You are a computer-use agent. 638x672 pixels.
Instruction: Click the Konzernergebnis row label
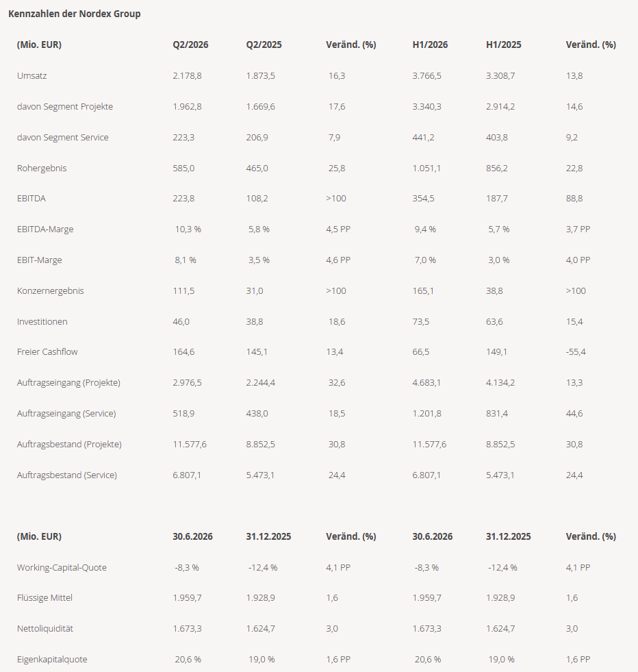50,290
